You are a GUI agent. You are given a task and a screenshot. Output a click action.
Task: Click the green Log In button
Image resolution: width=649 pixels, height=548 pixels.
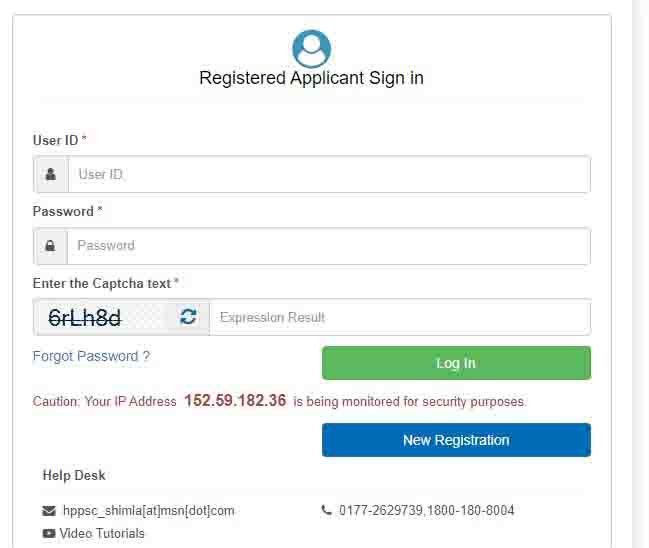coord(456,363)
